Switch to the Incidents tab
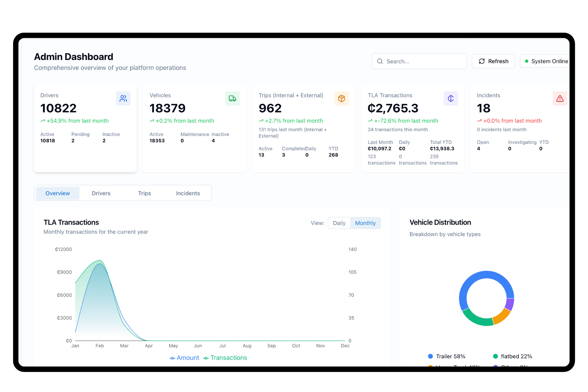The height and width of the screenshot is (392, 588). [188, 193]
